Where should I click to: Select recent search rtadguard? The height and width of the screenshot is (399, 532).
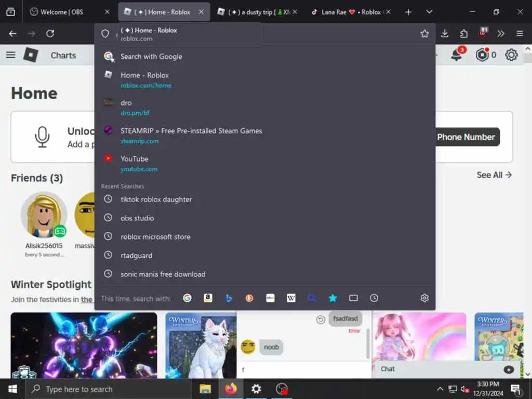[264, 255]
